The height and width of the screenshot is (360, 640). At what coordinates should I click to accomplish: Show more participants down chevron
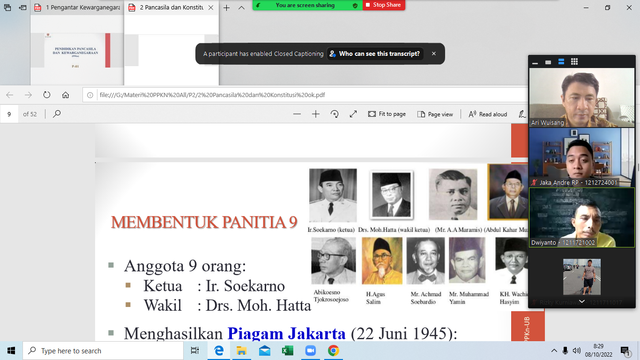point(582,302)
